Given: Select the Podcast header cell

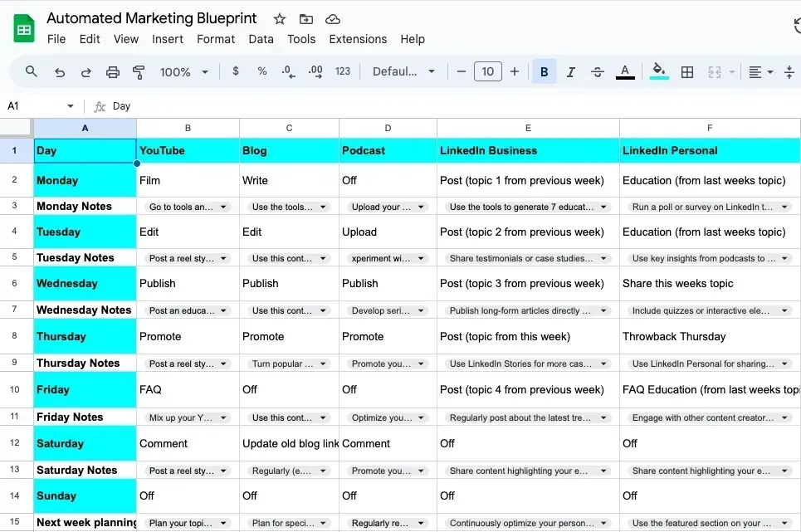Looking at the screenshot, I should (388, 150).
